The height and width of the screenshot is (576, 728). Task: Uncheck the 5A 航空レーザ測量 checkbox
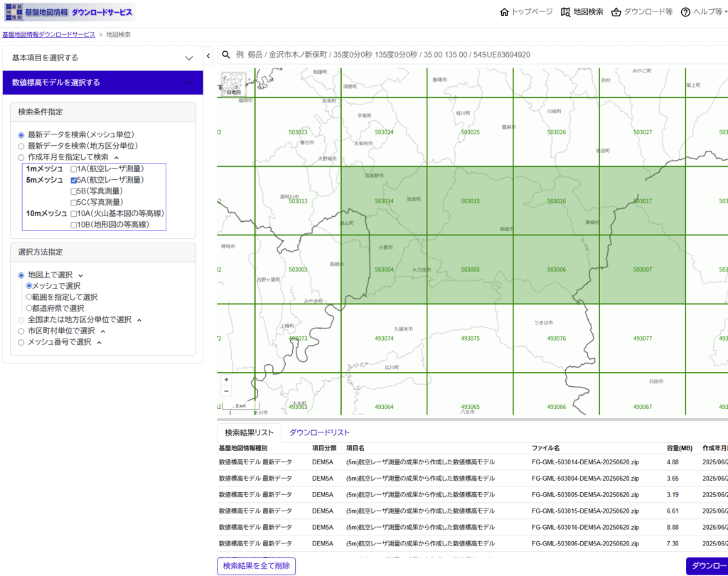(74, 181)
